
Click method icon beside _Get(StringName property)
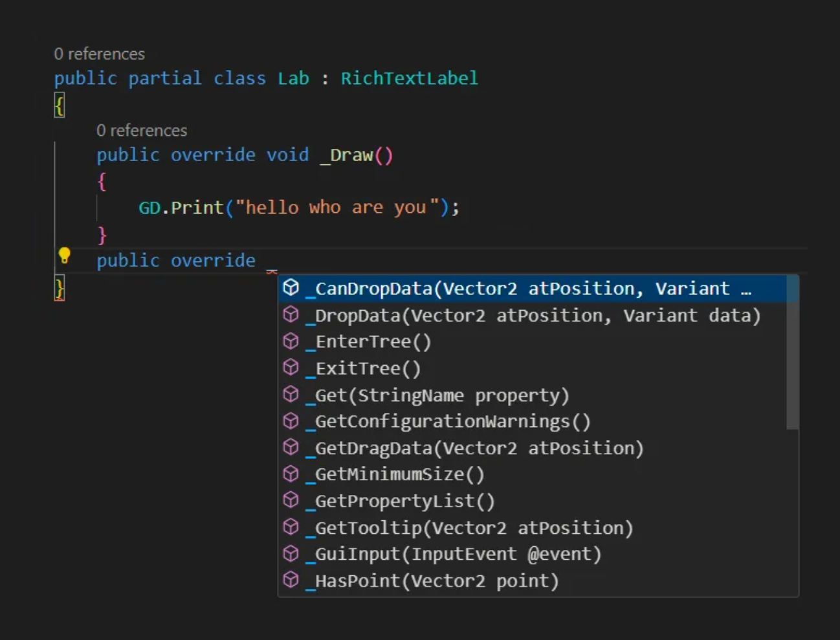click(291, 394)
